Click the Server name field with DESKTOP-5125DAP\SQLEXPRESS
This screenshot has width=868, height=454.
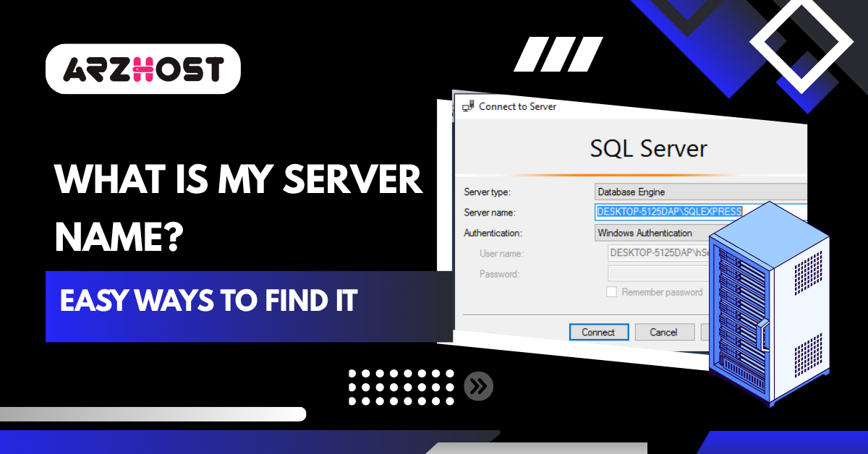pyautogui.click(x=700, y=212)
